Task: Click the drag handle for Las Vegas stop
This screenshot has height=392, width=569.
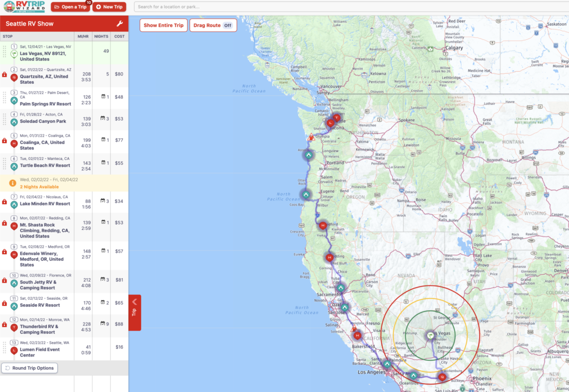Action: (4, 52)
